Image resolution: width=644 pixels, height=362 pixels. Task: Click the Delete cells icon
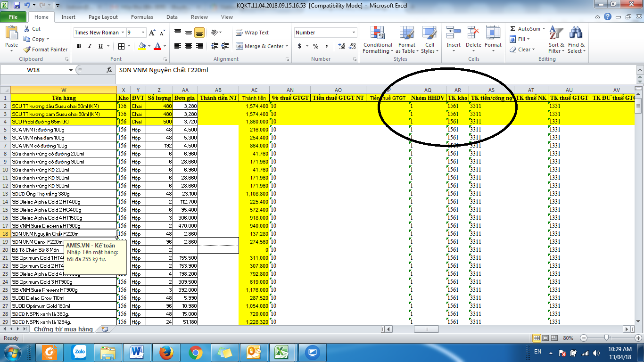click(473, 33)
